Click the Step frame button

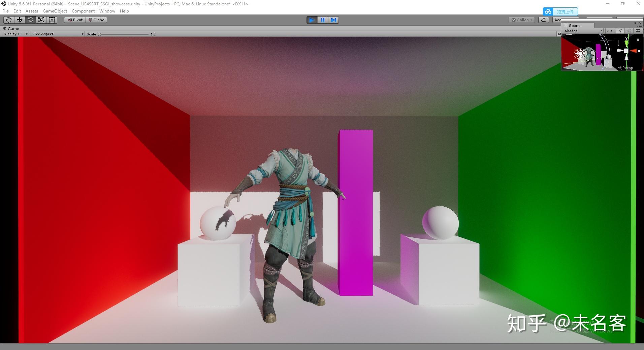333,20
